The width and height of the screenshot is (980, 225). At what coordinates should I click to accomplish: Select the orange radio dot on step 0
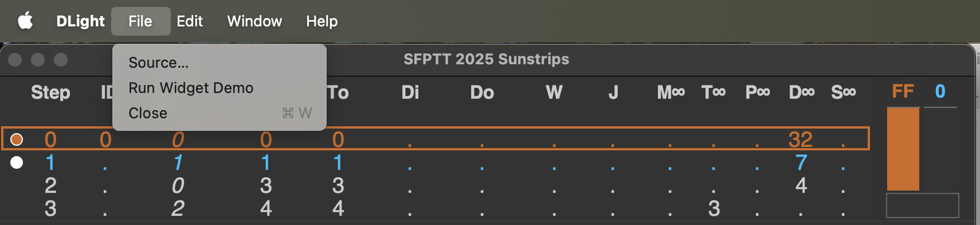coord(17,139)
